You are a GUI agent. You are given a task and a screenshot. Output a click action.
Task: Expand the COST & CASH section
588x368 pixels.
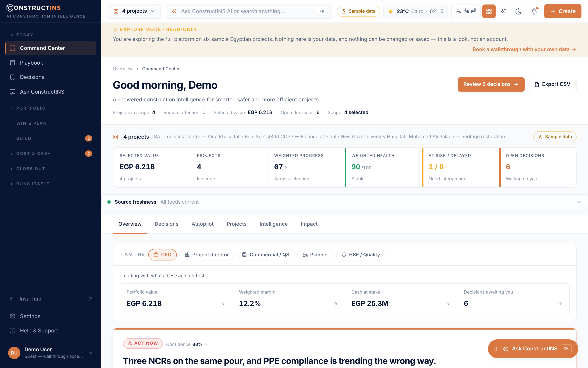[51, 154]
